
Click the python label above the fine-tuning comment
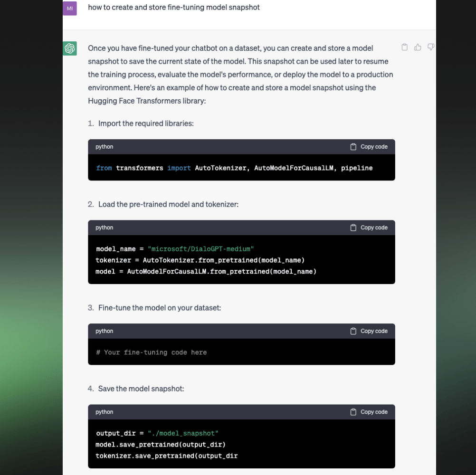coord(104,331)
